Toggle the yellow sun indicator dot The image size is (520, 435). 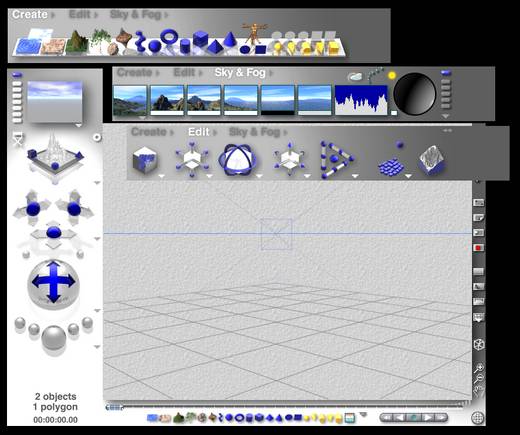tap(392, 75)
